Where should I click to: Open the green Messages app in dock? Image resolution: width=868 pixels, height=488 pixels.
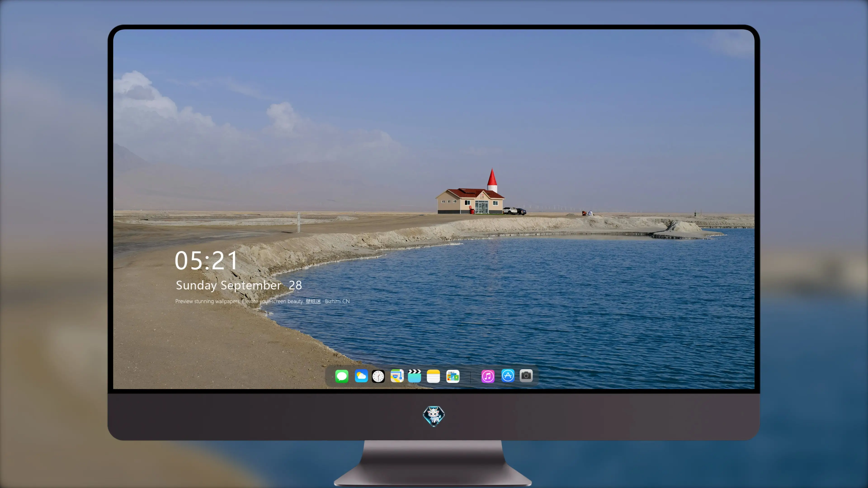(342, 376)
